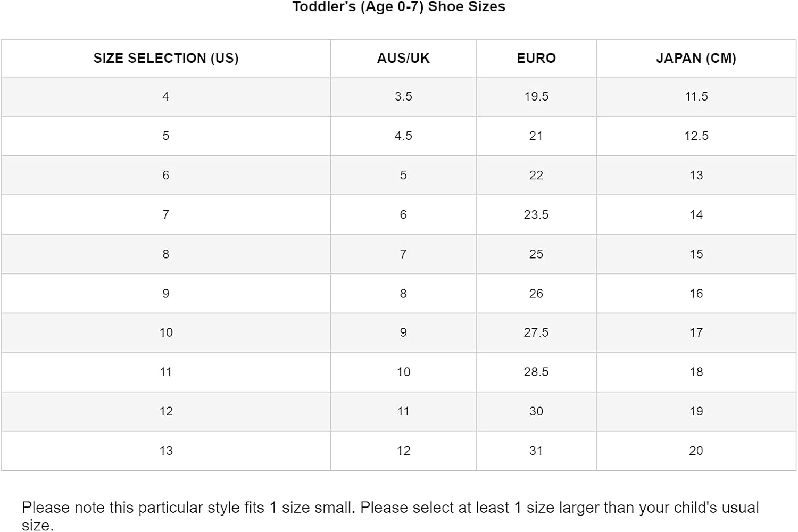Click the JAPAN (CM) column header
This screenshot has height=532, width=798.
point(696,58)
